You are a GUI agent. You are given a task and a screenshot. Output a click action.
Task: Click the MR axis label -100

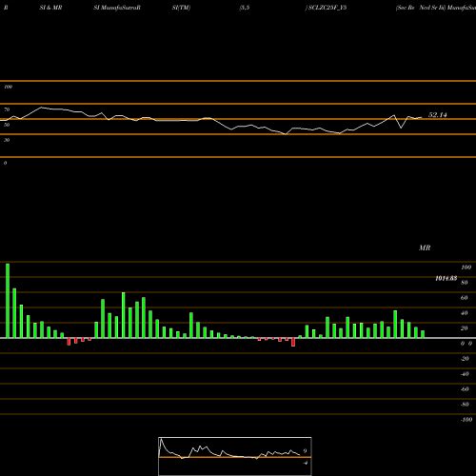click(x=466, y=420)
